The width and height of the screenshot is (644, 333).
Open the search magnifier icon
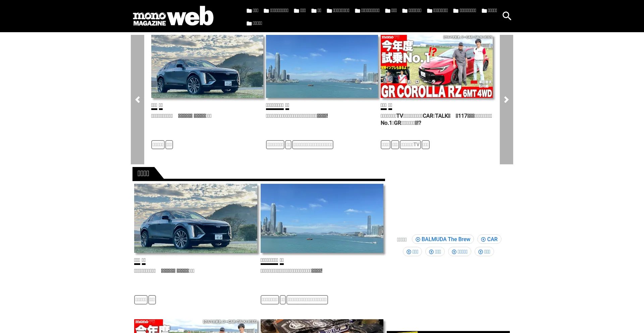(x=506, y=16)
